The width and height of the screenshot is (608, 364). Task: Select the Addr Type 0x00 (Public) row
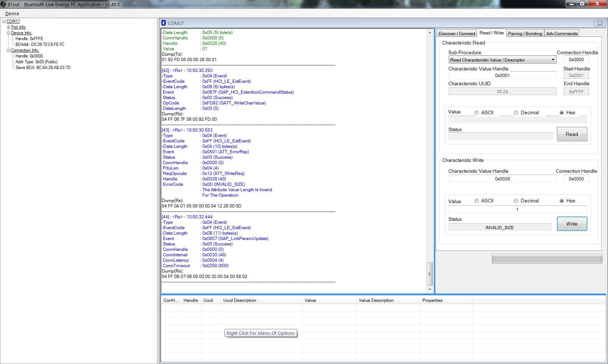tap(37, 62)
